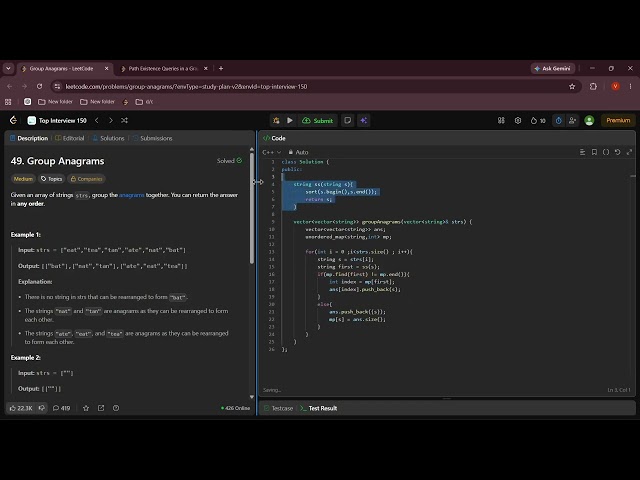Open LeetCode settings gear

[518, 120]
